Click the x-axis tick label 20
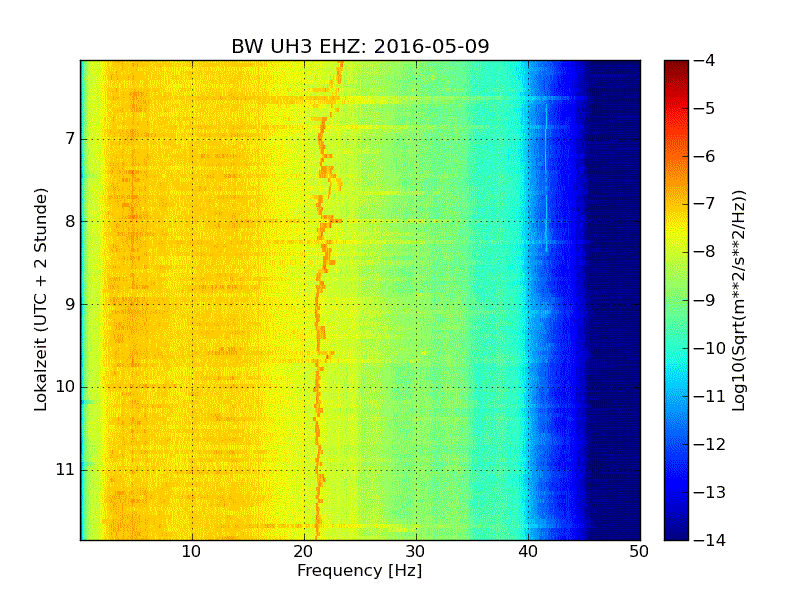800x600 pixels. point(304,552)
